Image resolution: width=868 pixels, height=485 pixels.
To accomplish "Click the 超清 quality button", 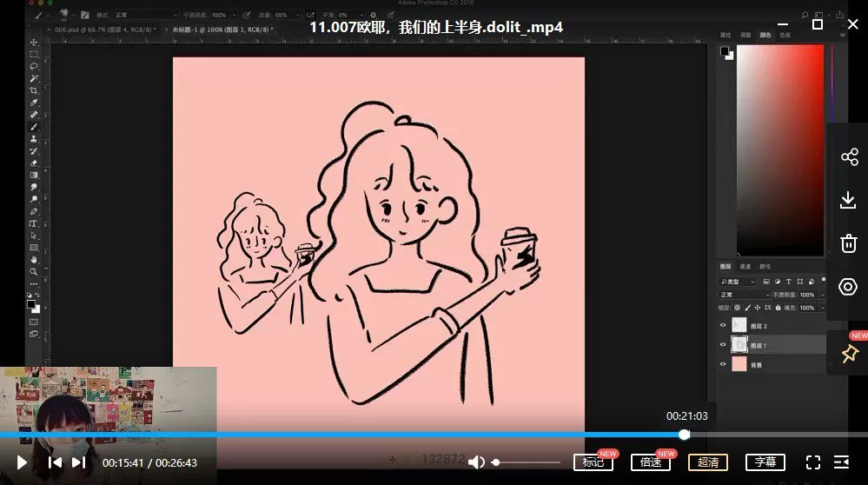I will [x=708, y=462].
